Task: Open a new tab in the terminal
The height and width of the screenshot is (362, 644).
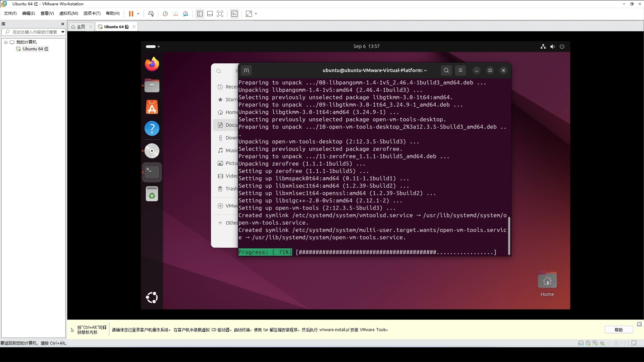Action: 246,70
